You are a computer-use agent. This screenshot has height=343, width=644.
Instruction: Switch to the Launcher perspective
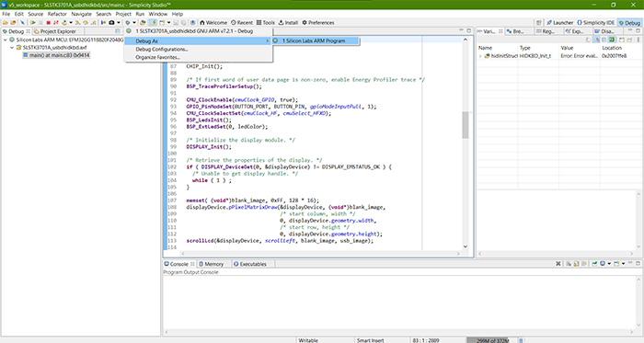(559, 23)
